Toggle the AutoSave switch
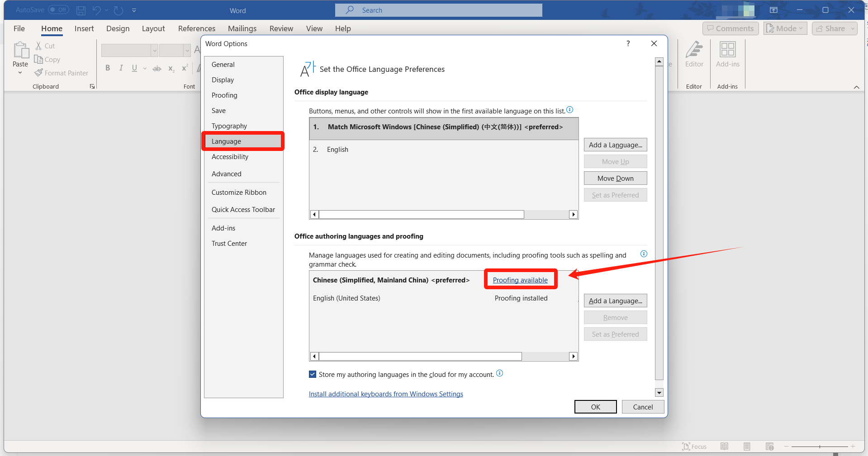 click(58, 10)
